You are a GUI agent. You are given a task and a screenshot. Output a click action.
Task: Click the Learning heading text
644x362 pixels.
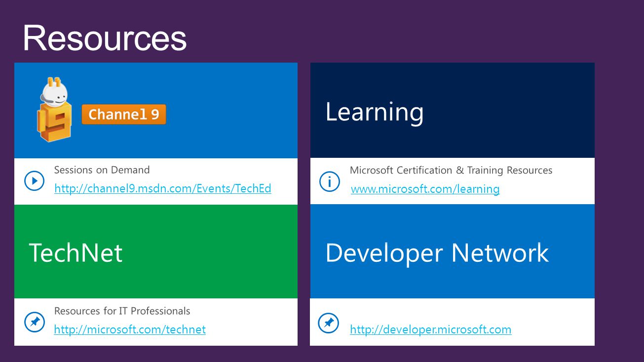pos(375,112)
